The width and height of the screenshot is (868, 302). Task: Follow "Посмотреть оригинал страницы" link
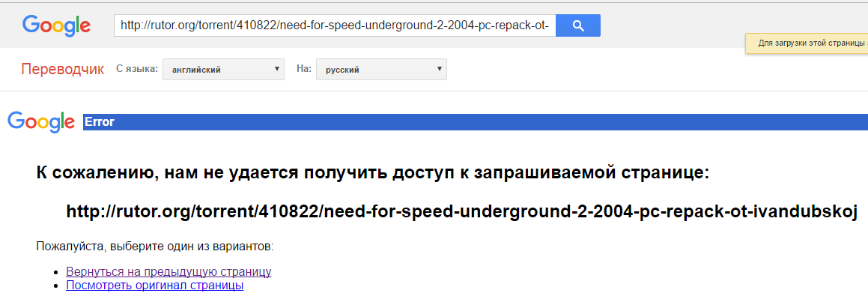pos(154,286)
